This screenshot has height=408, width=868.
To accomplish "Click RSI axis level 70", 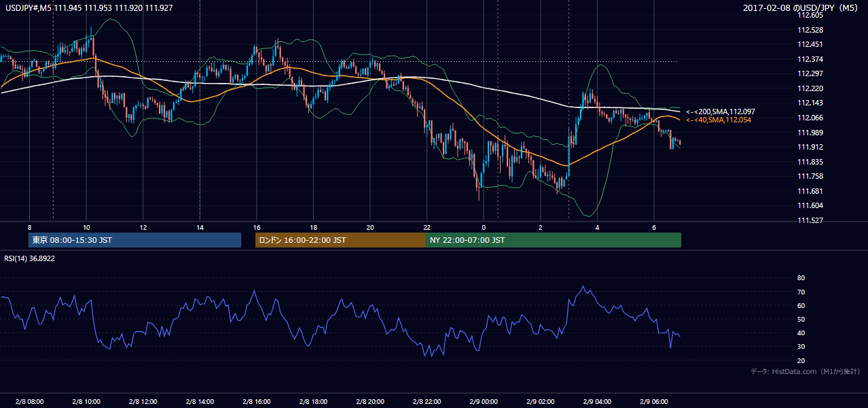I will coord(801,292).
